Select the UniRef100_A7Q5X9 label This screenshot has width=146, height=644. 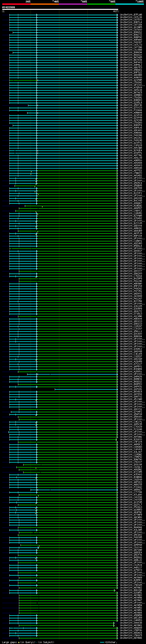131,87
